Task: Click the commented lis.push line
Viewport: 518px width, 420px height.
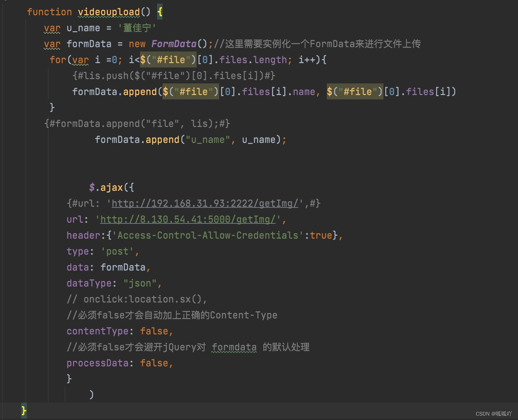Action: (174, 76)
